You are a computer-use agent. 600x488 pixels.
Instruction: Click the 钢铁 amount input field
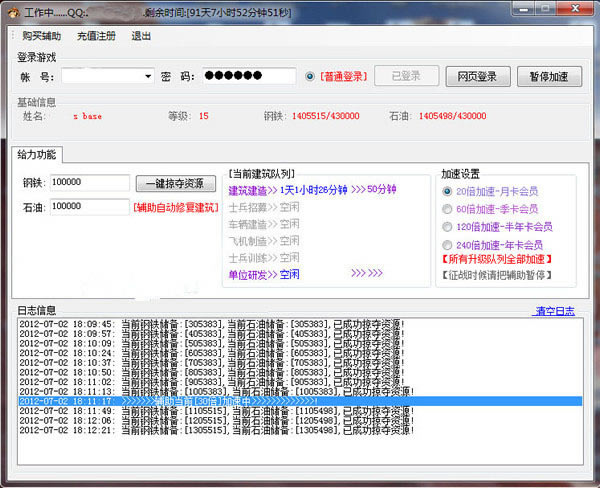(x=90, y=183)
